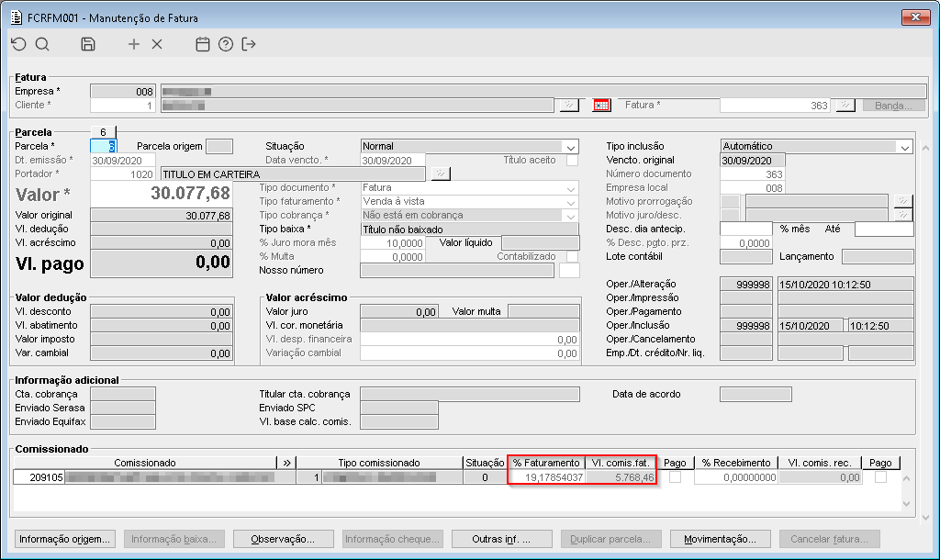Open help with the question mark icon
The height and width of the screenshot is (560, 940).
coord(226,44)
